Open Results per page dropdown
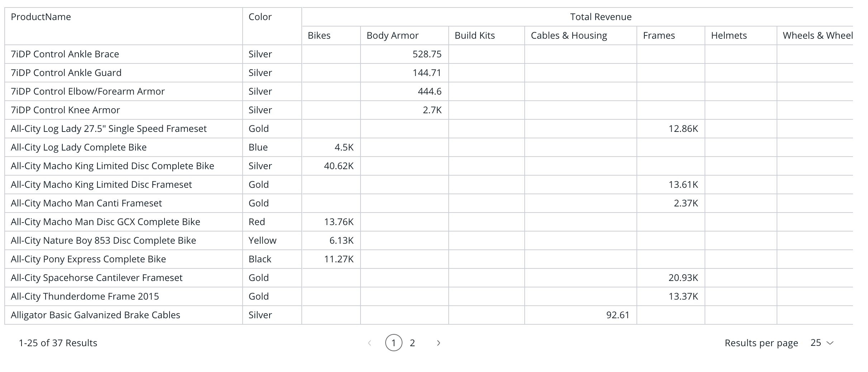Screen dimensions: 868x372 click(x=822, y=343)
